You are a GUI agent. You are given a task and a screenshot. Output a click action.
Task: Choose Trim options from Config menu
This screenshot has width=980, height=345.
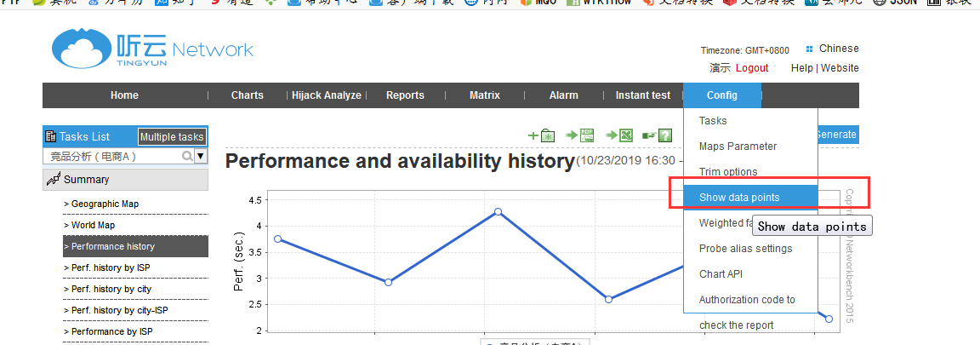tap(727, 172)
